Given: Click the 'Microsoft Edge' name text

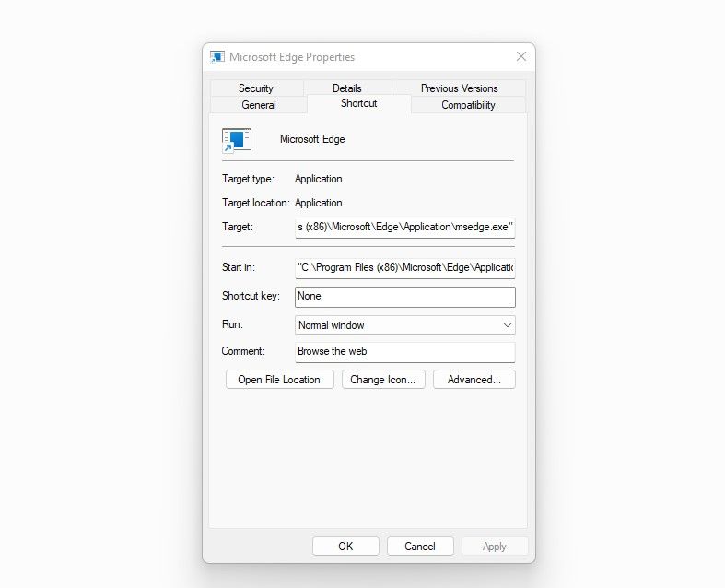Looking at the screenshot, I should pyautogui.click(x=312, y=139).
